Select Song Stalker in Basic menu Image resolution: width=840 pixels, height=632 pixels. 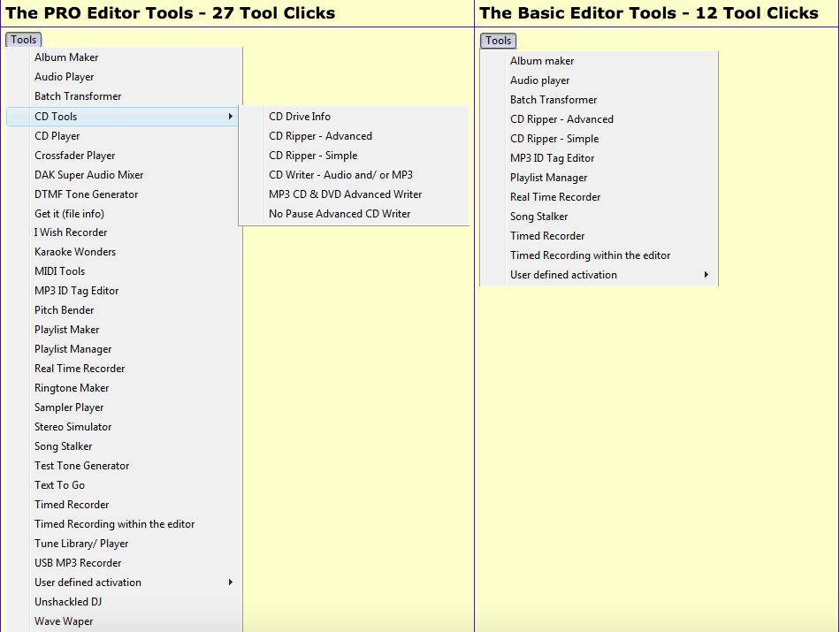(538, 217)
